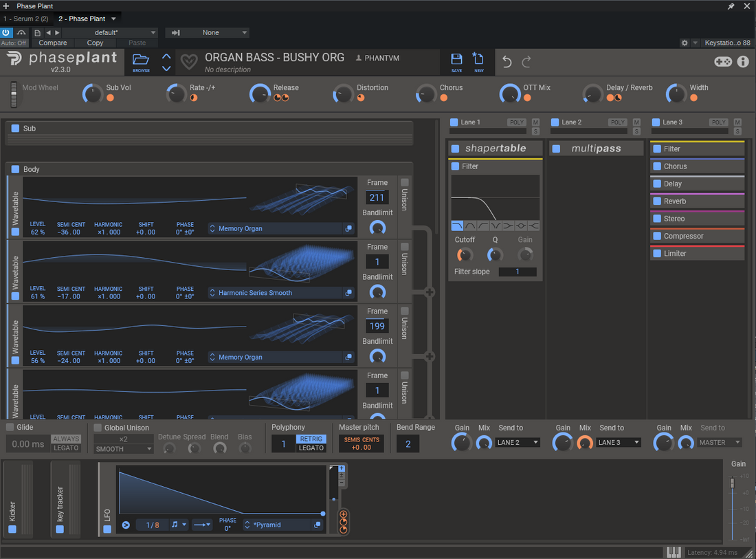
Task: Select ALWAYS glide mode
Action: point(66,439)
